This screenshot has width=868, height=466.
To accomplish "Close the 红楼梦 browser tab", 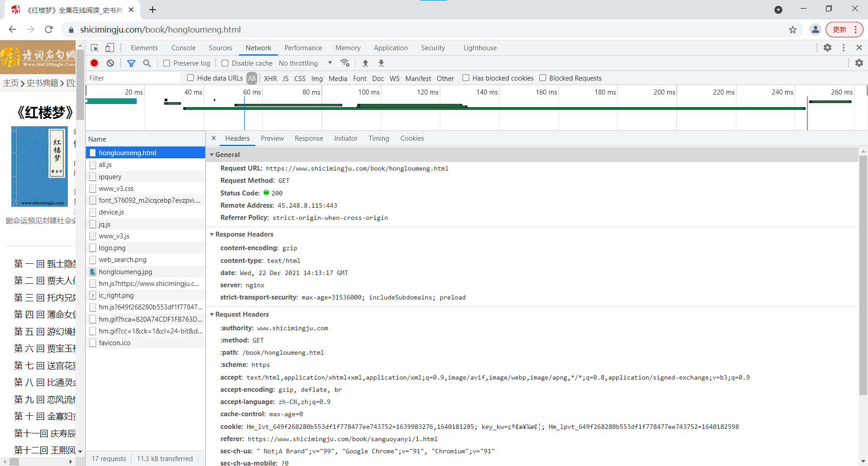I will pos(131,10).
